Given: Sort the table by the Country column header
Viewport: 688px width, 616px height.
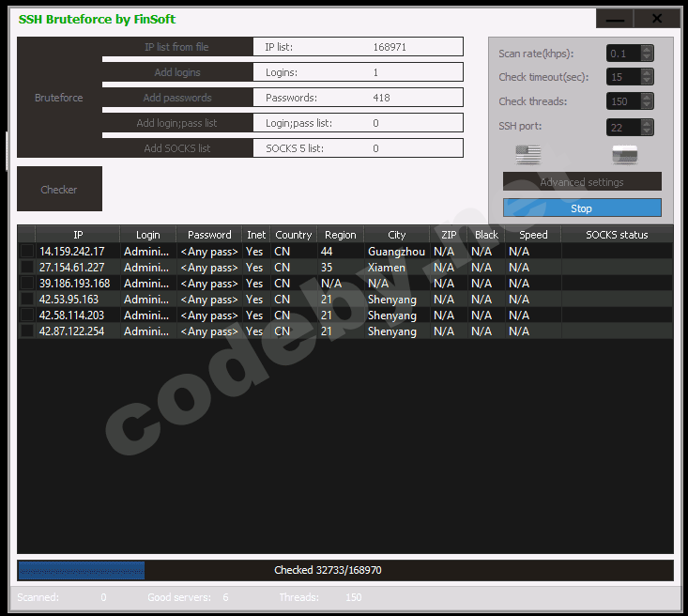Looking at the screenshot, I should (x=294, y=235).
